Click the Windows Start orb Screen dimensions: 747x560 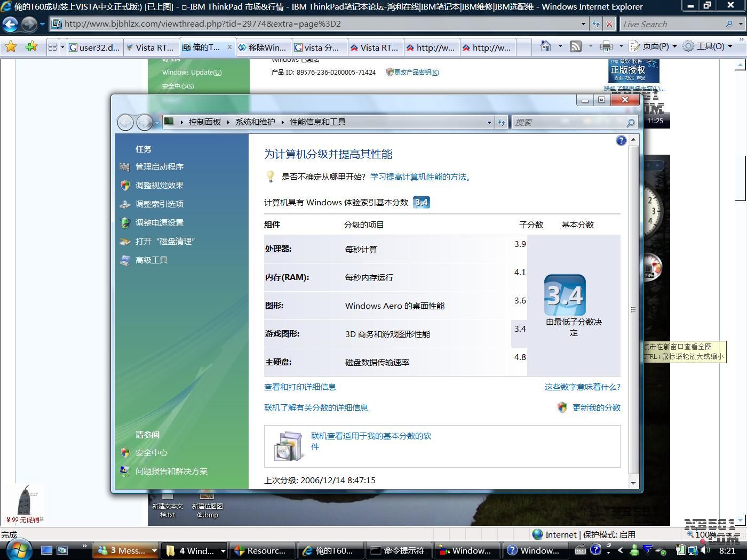[x=19, y=549]
